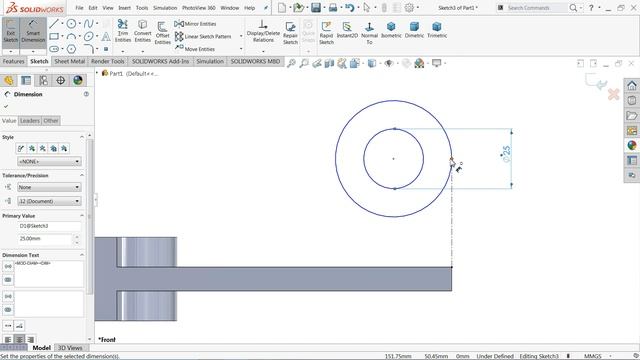Open the Other tab in Dimension panel
640x360 pixels.
[x=51, y=121]
